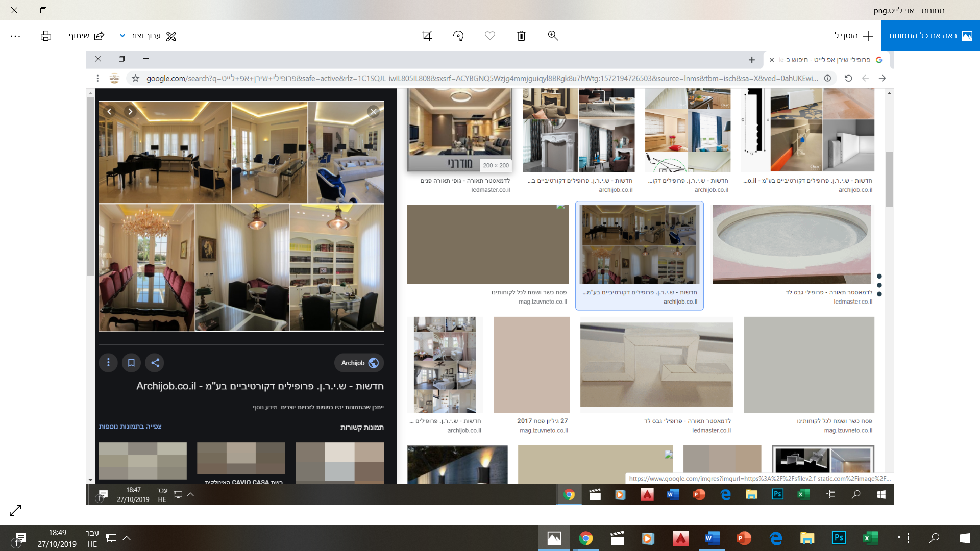Click See all photos button
980x551 pixels.
pos(930,36)
